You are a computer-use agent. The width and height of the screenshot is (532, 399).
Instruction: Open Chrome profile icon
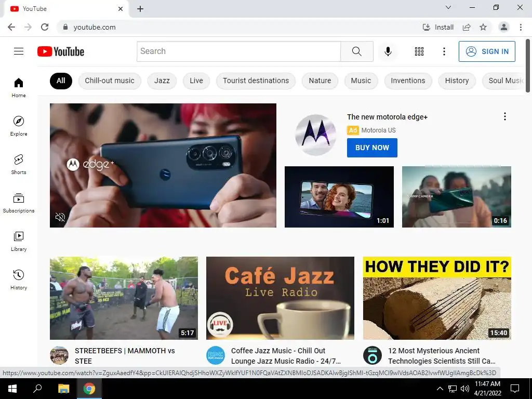click(x=504, y=27)
